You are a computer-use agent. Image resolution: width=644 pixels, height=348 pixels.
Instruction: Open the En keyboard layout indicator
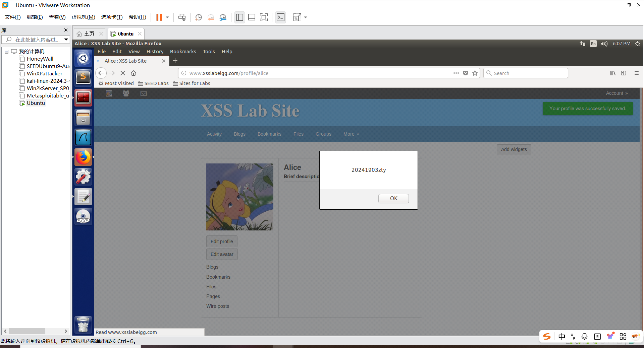tap(593, 44)
